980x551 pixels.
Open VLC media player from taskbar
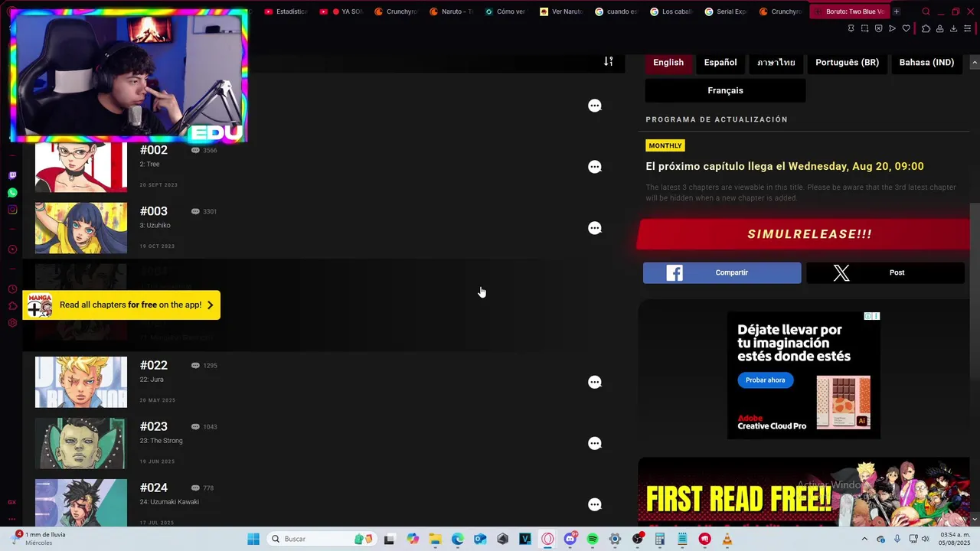click(727, 539)
